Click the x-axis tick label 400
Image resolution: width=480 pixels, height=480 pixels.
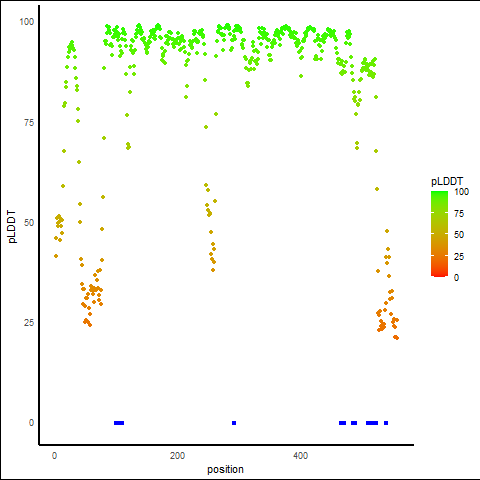[x=301, y=455]
